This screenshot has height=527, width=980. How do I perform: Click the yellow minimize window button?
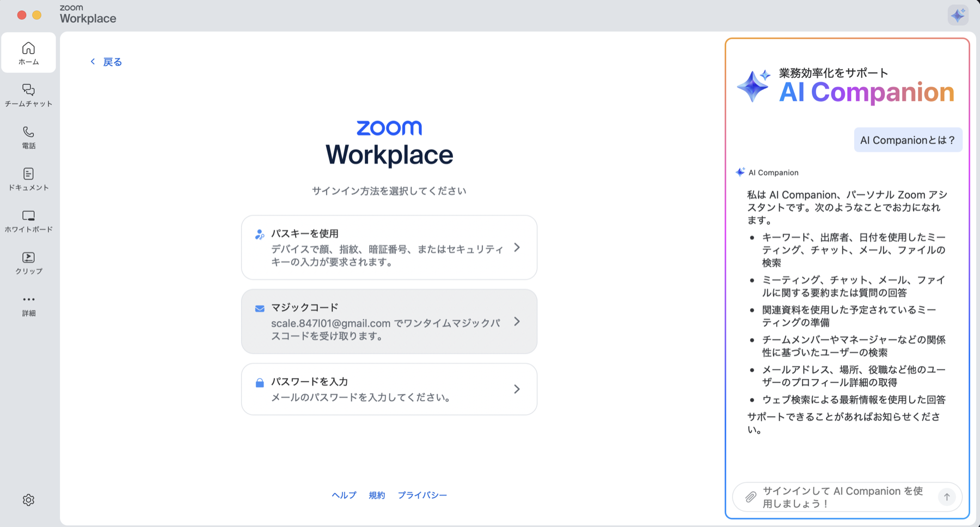pyautogui.click(x=37, y=15)
